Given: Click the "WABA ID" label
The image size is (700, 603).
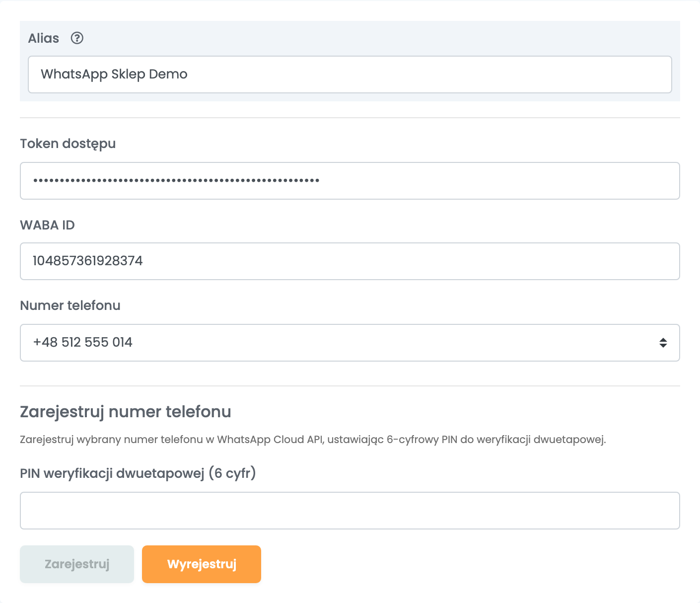Looking at the screenshot, I should [48, 225].
